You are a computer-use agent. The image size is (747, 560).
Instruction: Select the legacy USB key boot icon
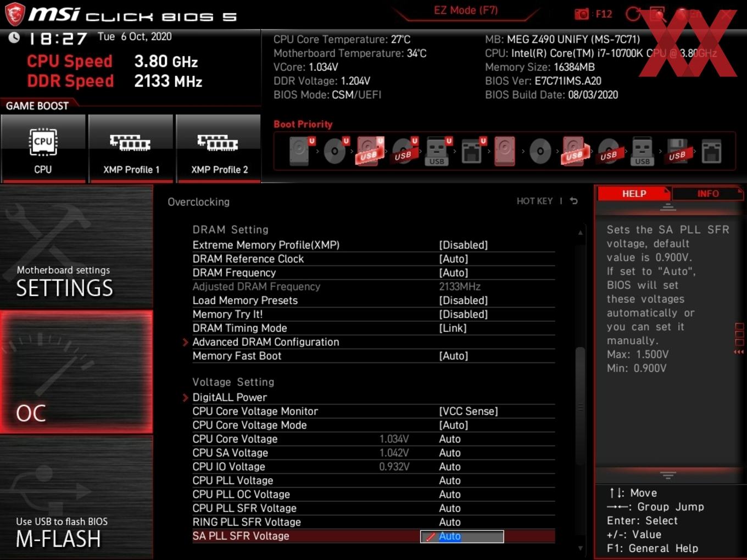tap(642, 151)
